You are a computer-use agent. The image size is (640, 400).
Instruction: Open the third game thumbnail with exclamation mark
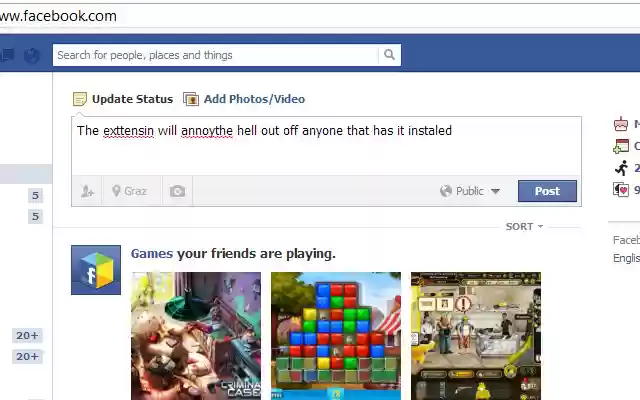(x=476, y=336)
